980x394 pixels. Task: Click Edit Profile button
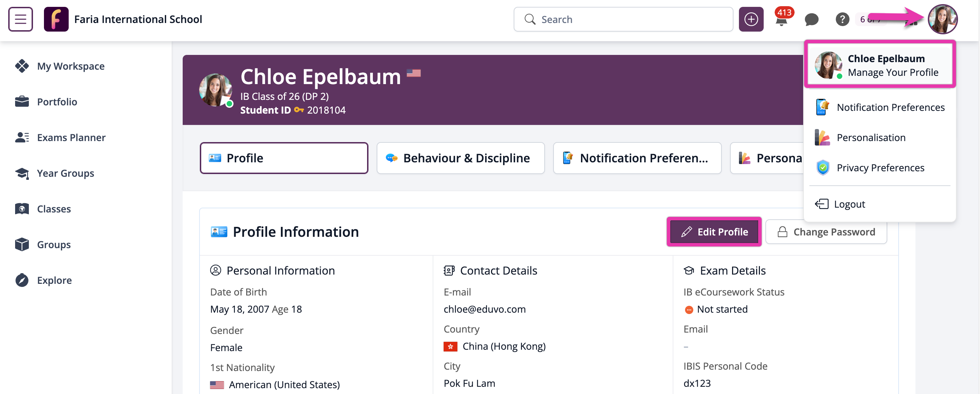tap(714, 232)
